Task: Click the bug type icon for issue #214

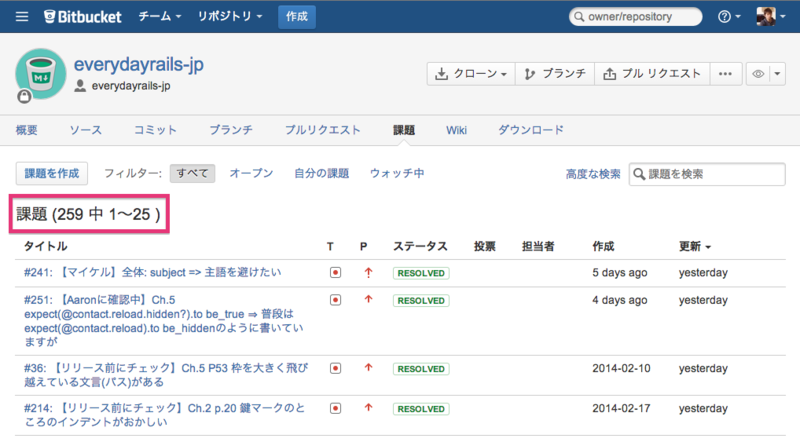Action: (335, 408)
